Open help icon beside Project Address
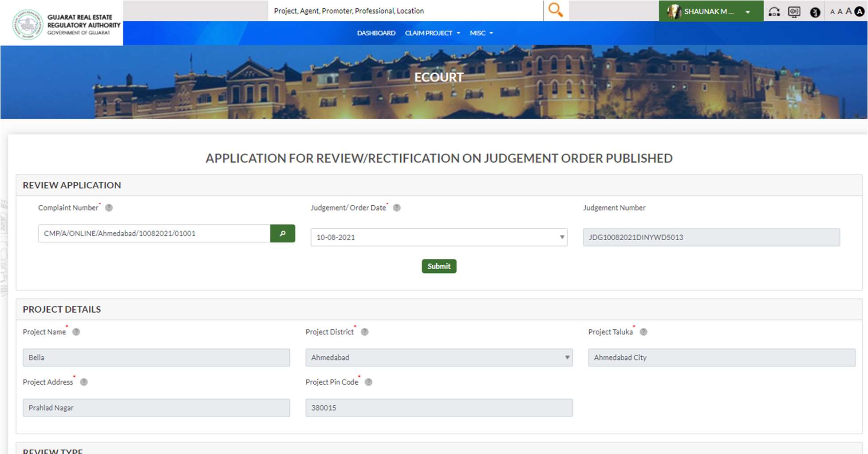This screenshot has height=454, width=868. (x=83, y=382)
